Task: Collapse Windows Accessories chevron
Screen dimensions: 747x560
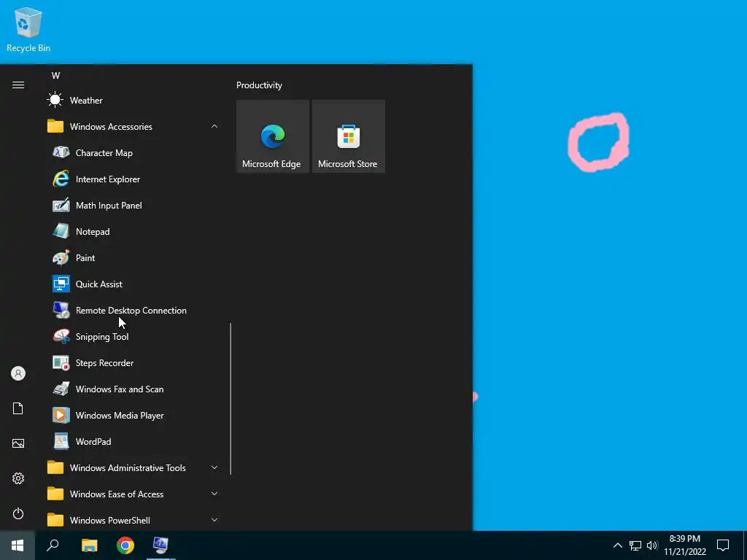Action: tap(214, 126)
